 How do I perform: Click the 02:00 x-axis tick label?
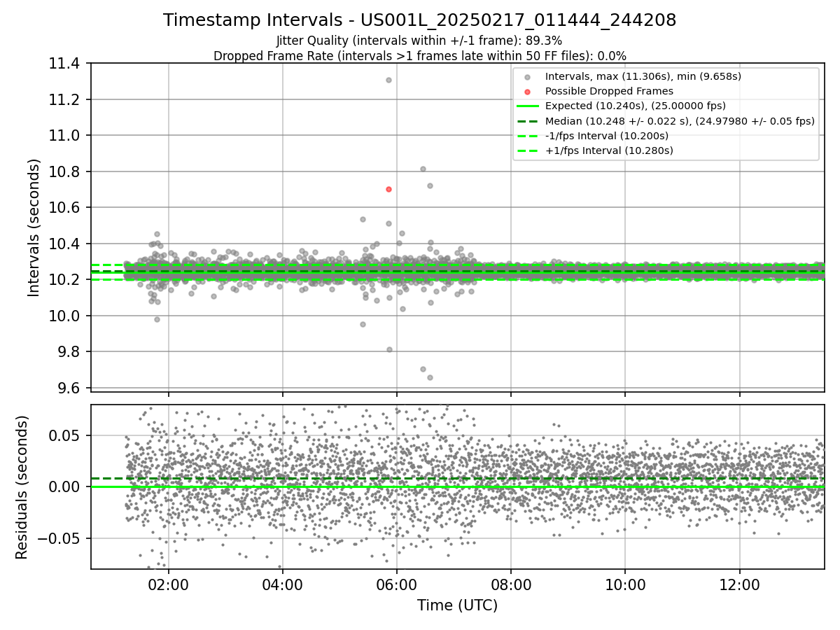pyautogui.click(x=168, y=585)
